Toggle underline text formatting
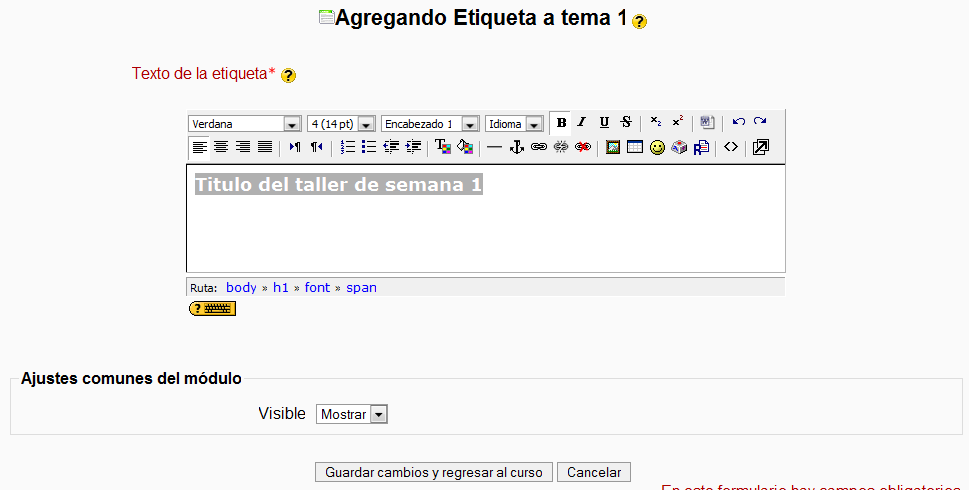The image size is (969, 490). click(x=604, y=123)
